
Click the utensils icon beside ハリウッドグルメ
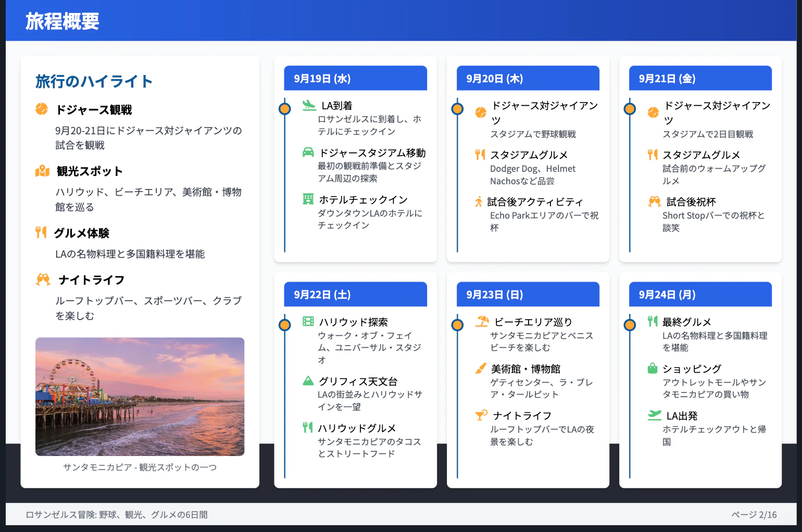(308, 427)
